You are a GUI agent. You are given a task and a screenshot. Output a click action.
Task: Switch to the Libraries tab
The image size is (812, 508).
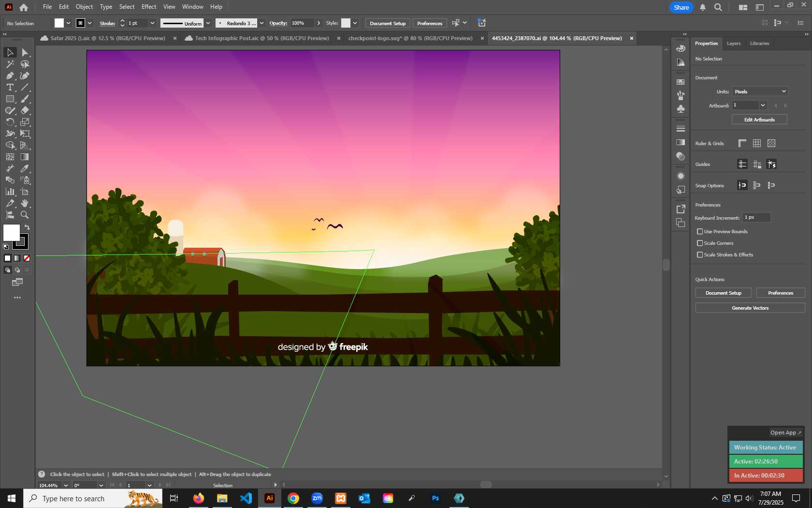[x=759, y=44]
